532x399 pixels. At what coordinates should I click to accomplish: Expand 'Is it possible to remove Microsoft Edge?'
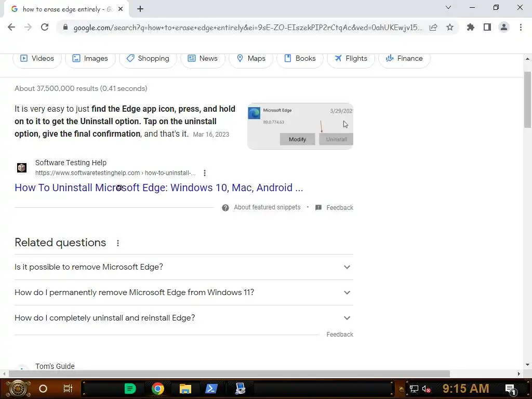184,267
